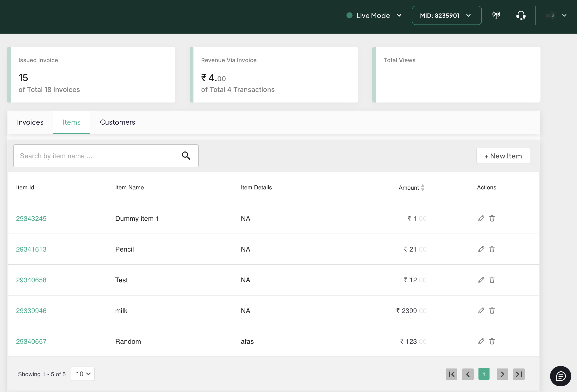Edit the Pencil item

click(481, 249)
